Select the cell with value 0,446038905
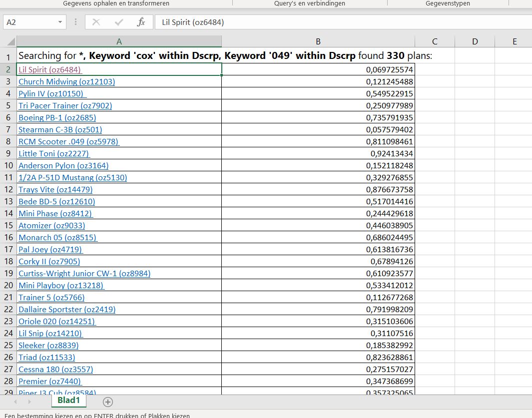This screenshot has width=532, height=418. point(318,226)
